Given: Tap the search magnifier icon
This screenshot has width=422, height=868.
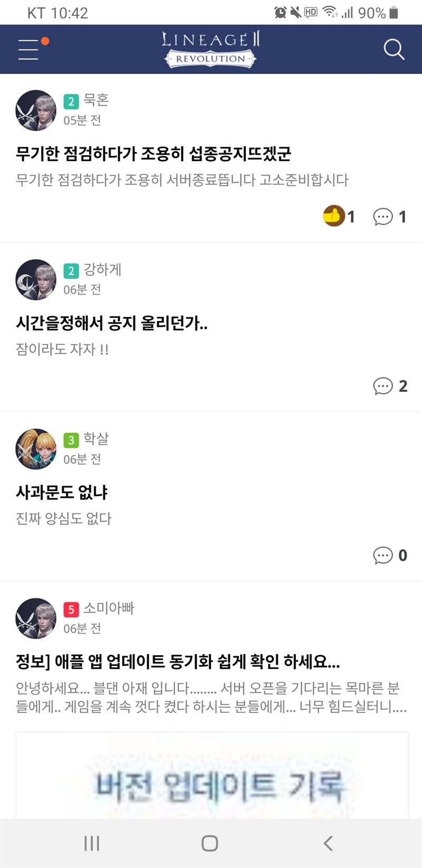Looking at the screenshot, I should (x=394, y=49).
